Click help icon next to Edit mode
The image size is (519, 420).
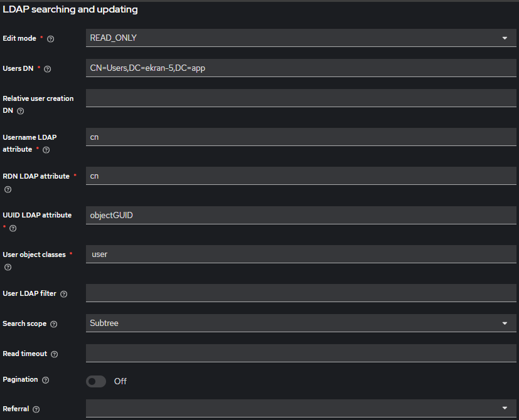coord(51,39)
